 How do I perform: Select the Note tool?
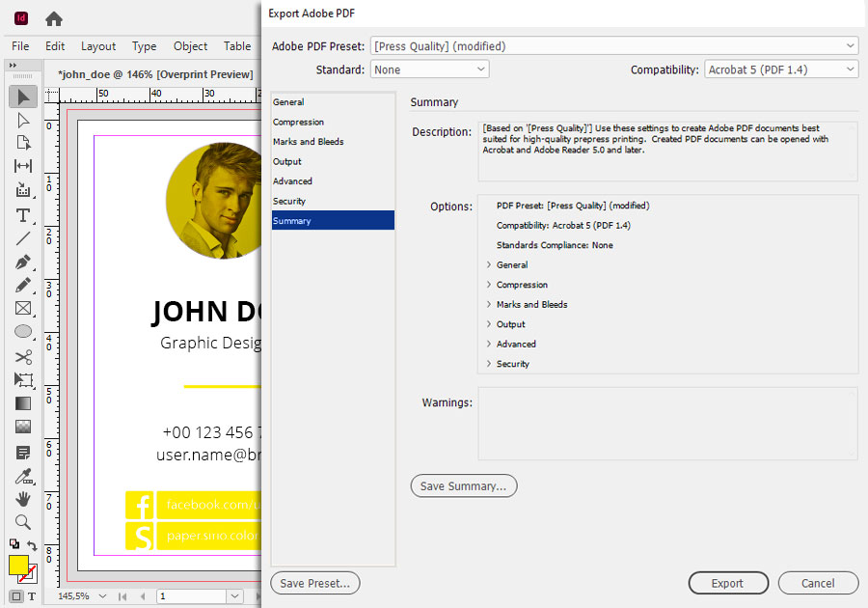pyautogui.click(x=23, y=453)
